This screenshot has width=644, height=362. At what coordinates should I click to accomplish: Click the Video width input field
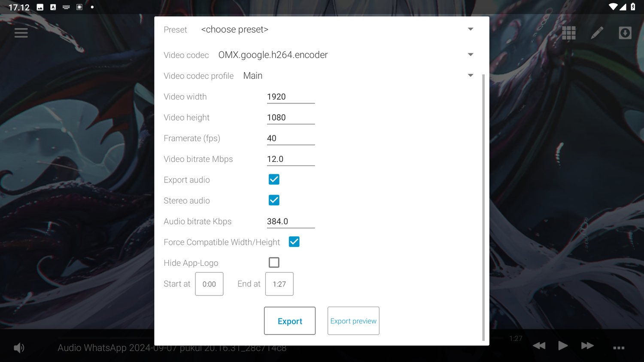(291, 97)
